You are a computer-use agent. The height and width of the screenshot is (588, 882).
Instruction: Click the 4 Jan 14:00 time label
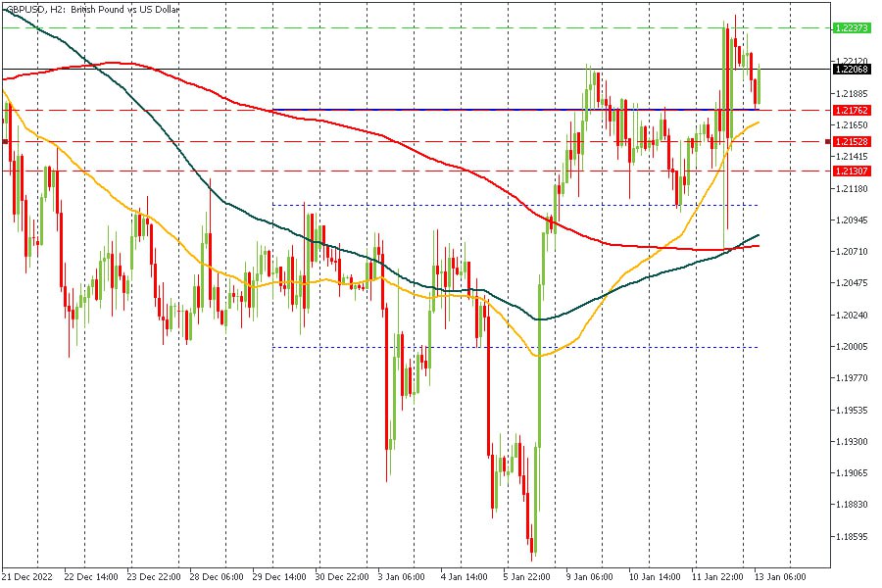click(x=465, y=577)
